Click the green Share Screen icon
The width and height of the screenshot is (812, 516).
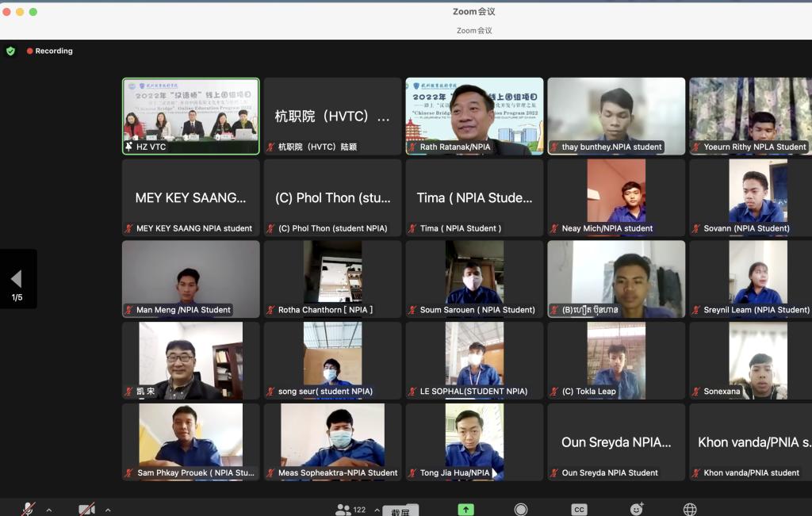coord(465,510)
